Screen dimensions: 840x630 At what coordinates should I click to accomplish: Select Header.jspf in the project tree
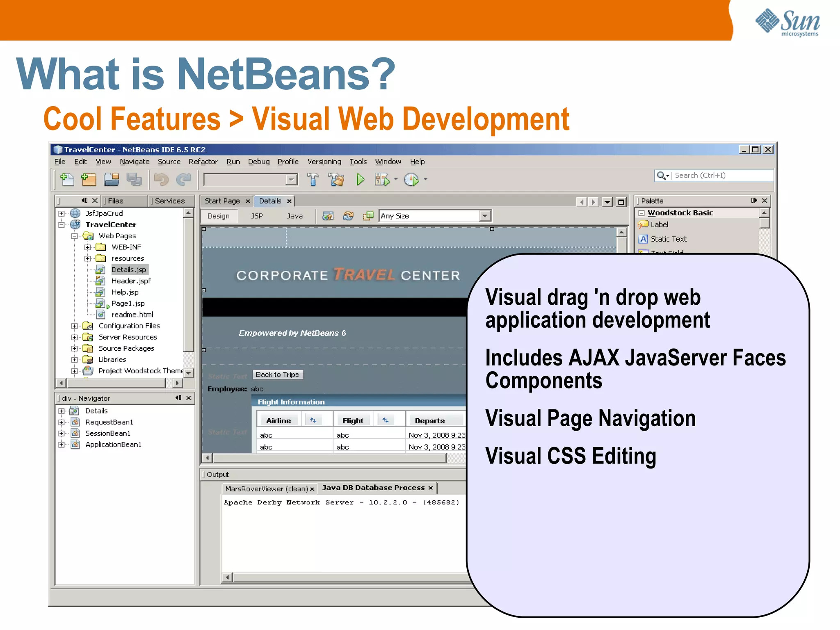[x=131, y=281]
